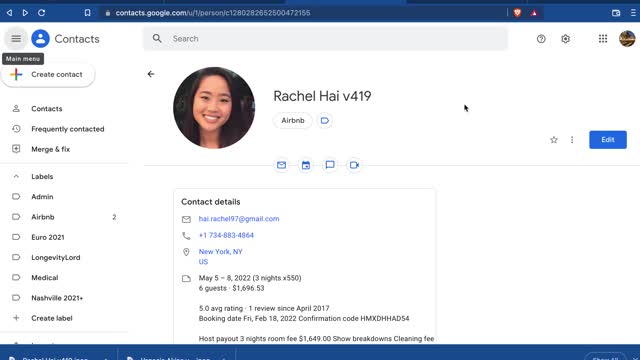Viewport: 640px width, 360px height.
Task: Click the email envelope icon in Contact details
Action: coord(186,220)
